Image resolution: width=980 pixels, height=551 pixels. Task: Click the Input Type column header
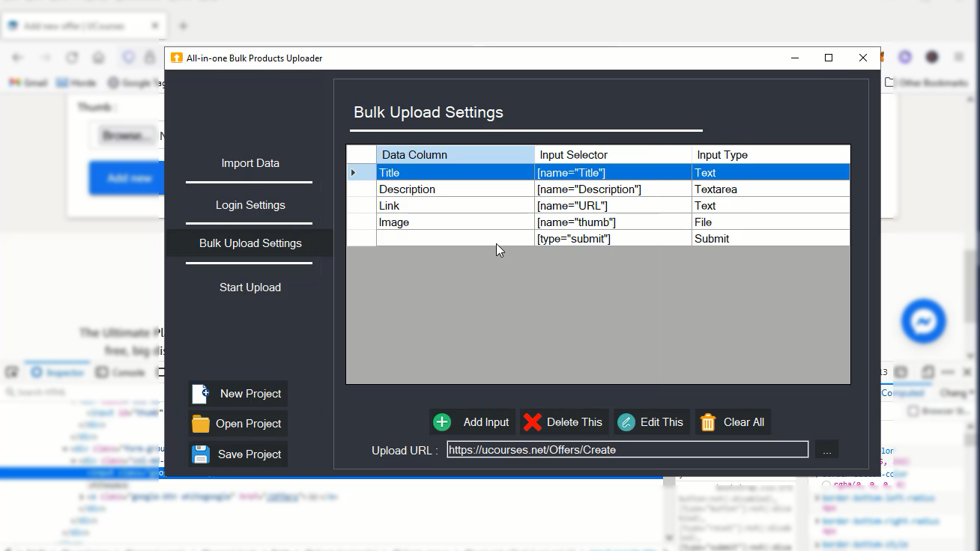click(x=771, y=155)
